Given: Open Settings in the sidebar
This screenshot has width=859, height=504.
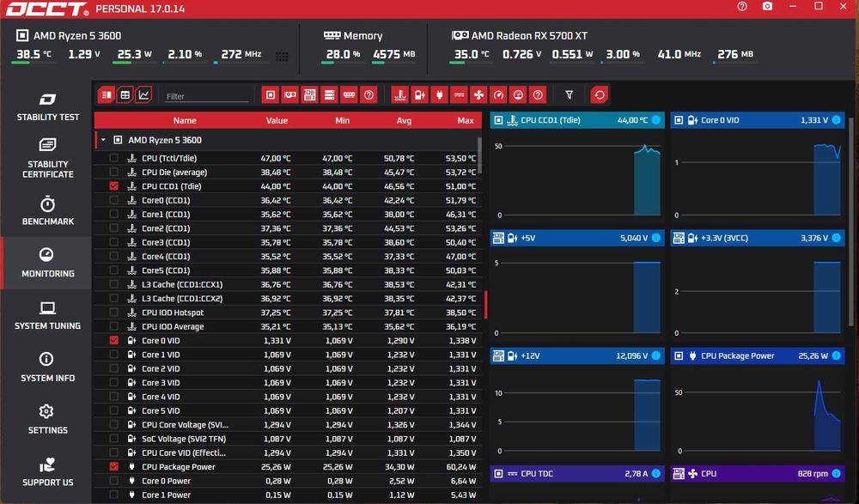Looking at the screenshot, I should pos(47,419).
